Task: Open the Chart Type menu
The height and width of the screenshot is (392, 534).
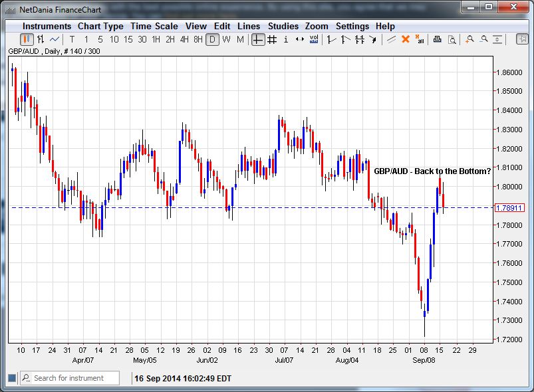Action: 100,26
